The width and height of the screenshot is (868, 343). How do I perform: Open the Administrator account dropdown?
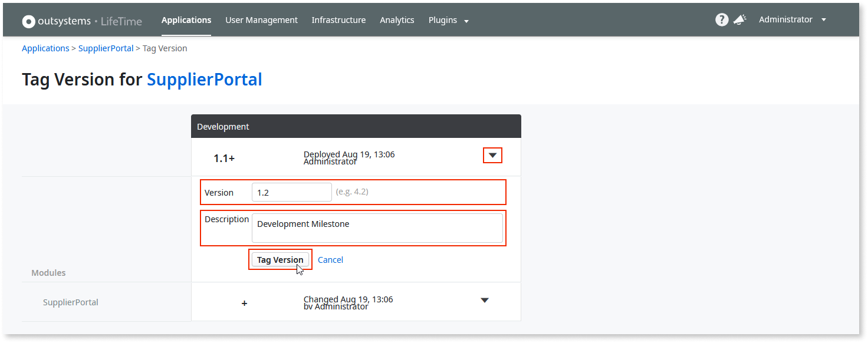[x=793, y=19]
